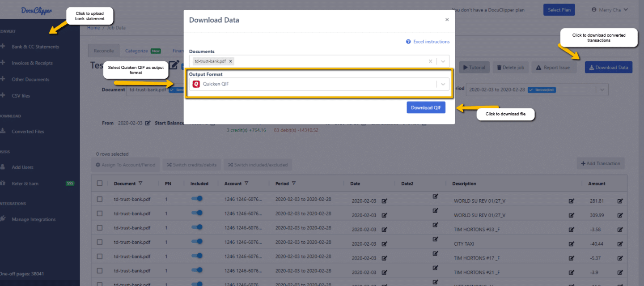Edit TIM HORTONS #33 _F description icon
Image resolution: width=644 pixels, height=286 pixels.
[572, 230]
